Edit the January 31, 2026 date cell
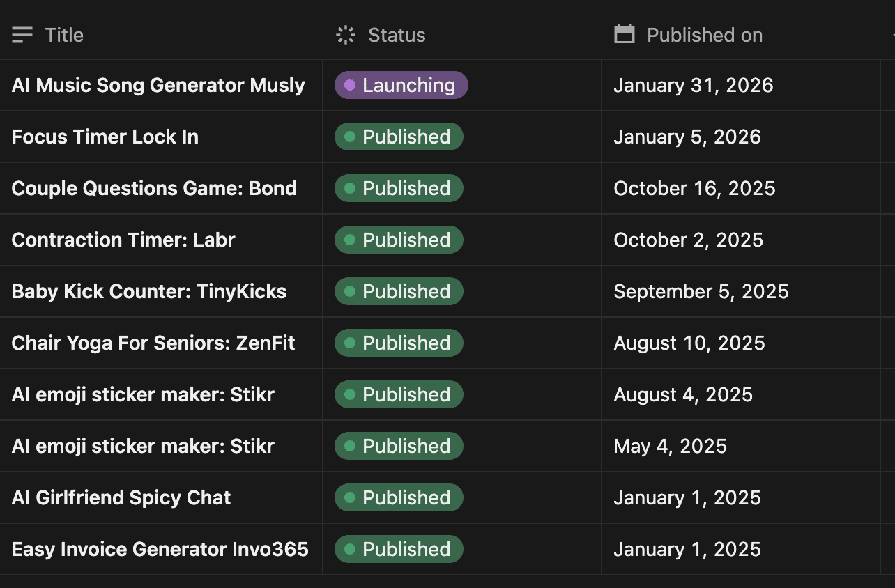 tap(694, 85)
